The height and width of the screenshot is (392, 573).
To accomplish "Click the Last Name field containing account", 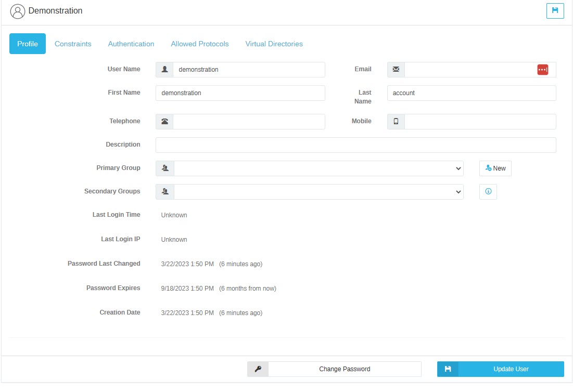I will tap(472, 93).
